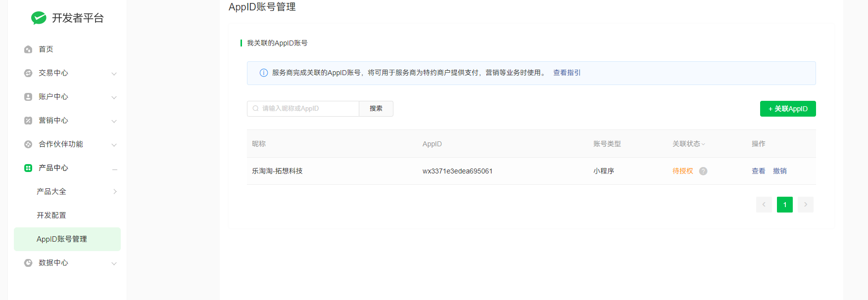Click the 交易中心 exchange icon
The image size is (868, 300).
[x=28, y=73]
